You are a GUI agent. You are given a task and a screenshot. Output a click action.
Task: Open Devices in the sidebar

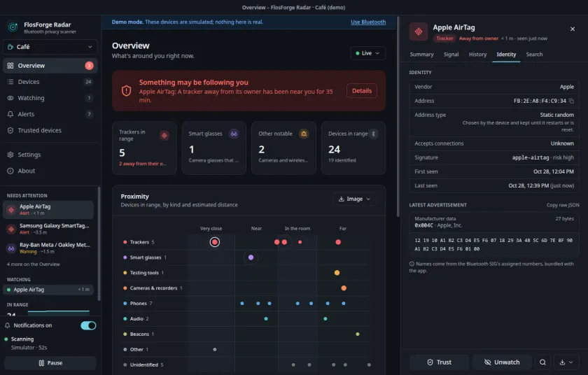50,82
